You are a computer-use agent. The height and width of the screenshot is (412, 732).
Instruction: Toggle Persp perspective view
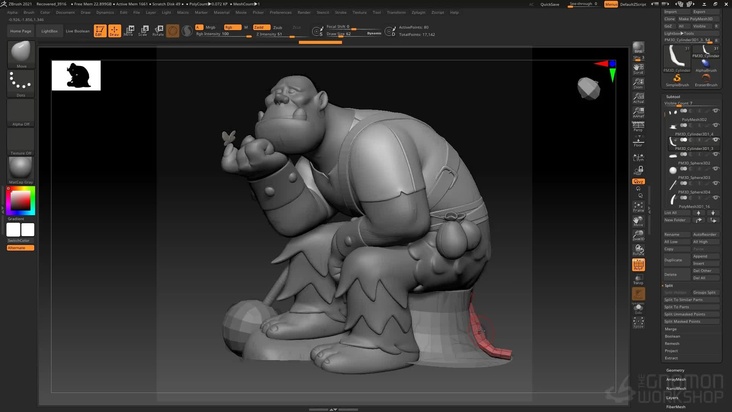coord(638,126)
